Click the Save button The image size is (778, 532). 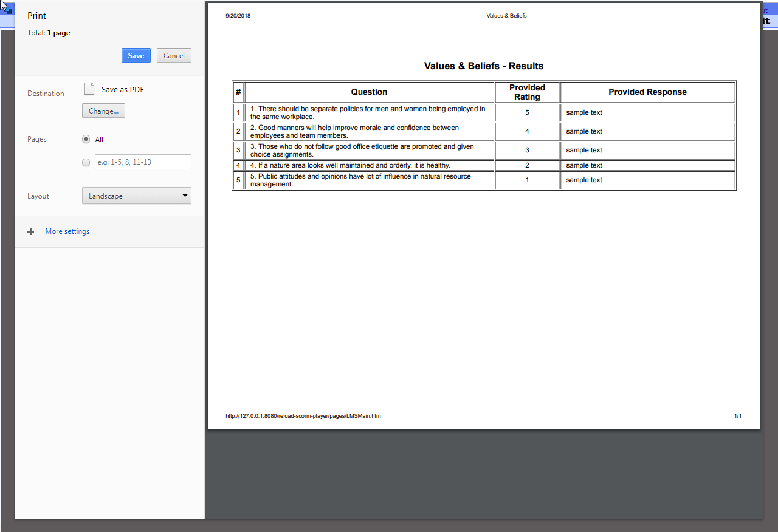click(x=136, y=55)
